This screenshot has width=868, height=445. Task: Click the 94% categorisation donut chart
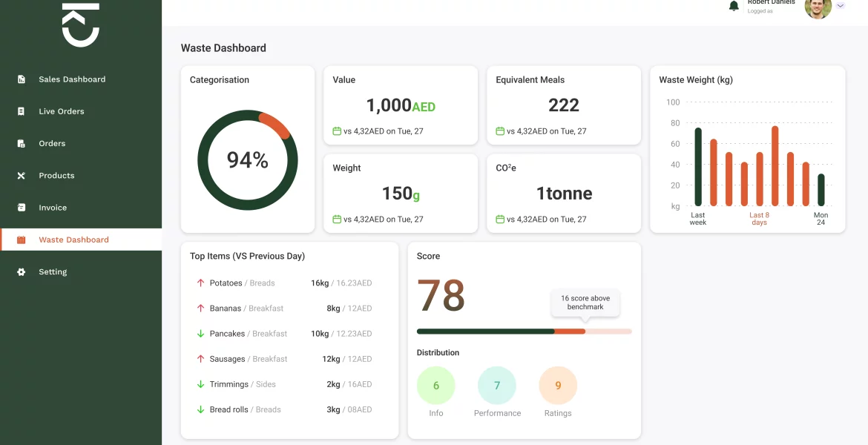click(x=248, y=160)
